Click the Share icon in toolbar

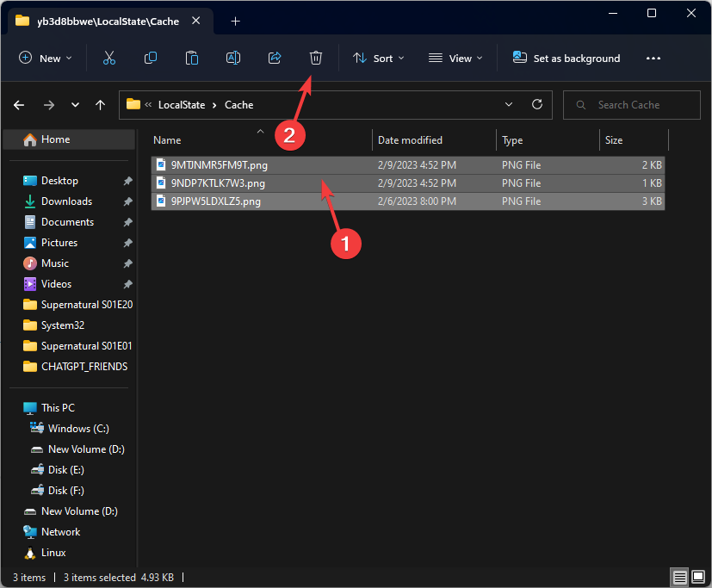[275, 58]
